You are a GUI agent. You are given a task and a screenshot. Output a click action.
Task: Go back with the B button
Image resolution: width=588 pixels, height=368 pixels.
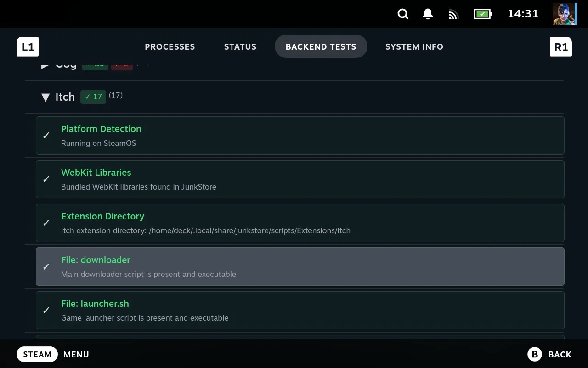coord(535,354)
